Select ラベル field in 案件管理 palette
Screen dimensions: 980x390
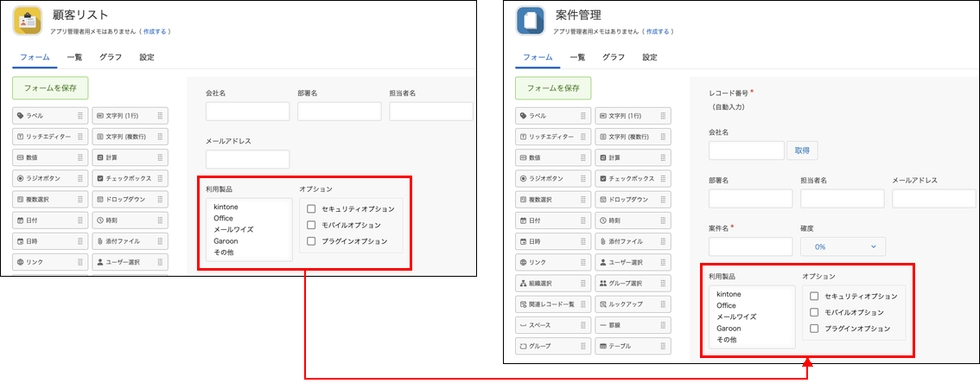[552, 116]
